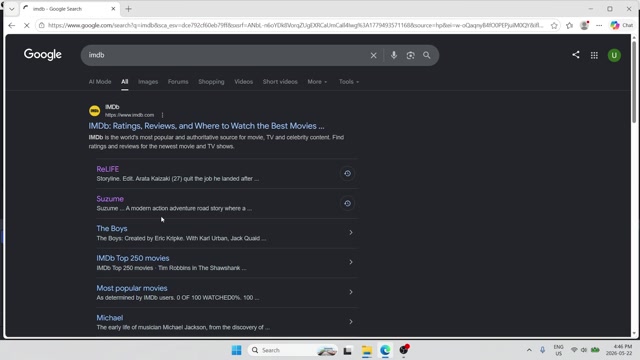Submit search with the magnifier icon
640x360 pixels.
click(427, 55)
